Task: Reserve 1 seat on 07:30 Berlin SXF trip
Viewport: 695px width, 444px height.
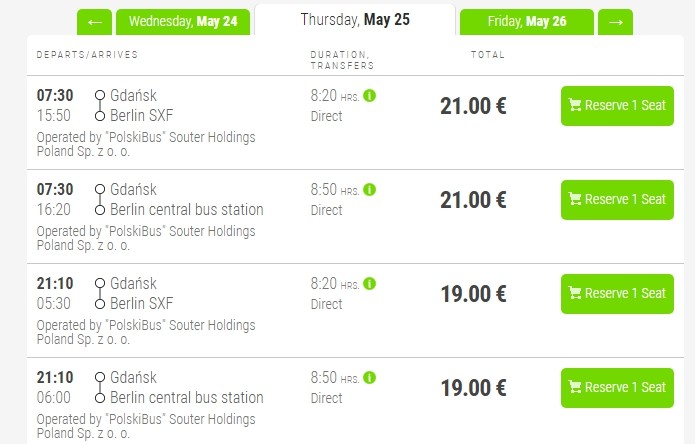Action: point(617,106)
